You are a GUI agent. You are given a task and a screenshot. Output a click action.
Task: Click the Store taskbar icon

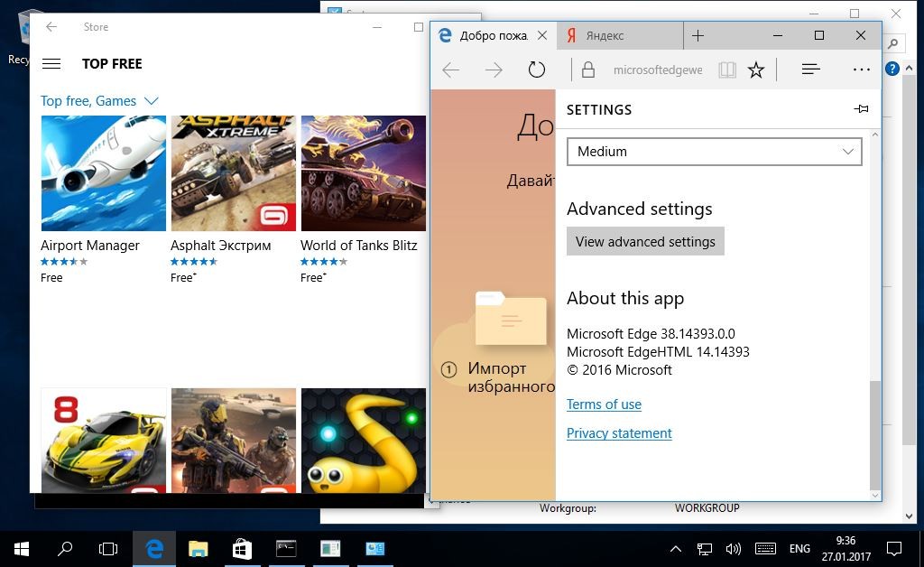coord(242,549)
